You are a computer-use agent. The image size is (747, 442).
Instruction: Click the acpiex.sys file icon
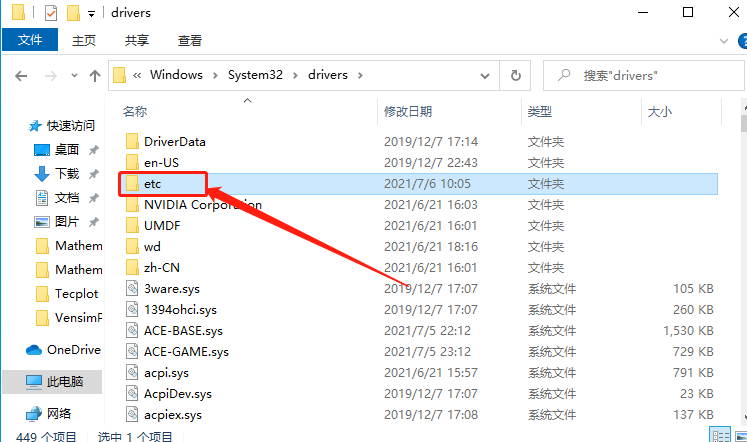click(132, 414)
